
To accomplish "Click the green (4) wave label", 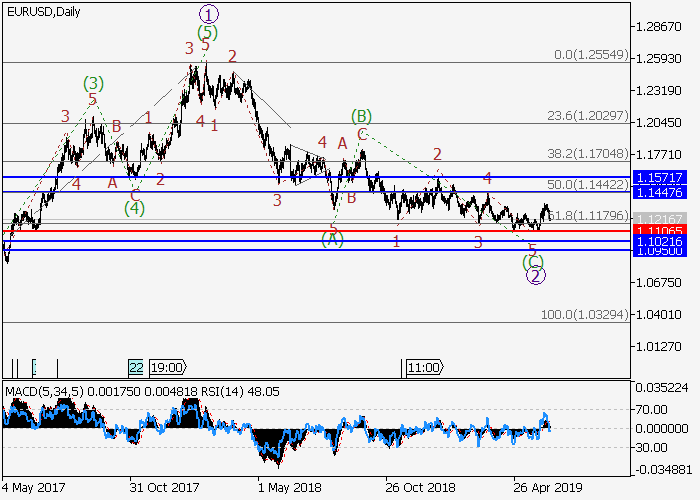I will [x=135, y=209].
